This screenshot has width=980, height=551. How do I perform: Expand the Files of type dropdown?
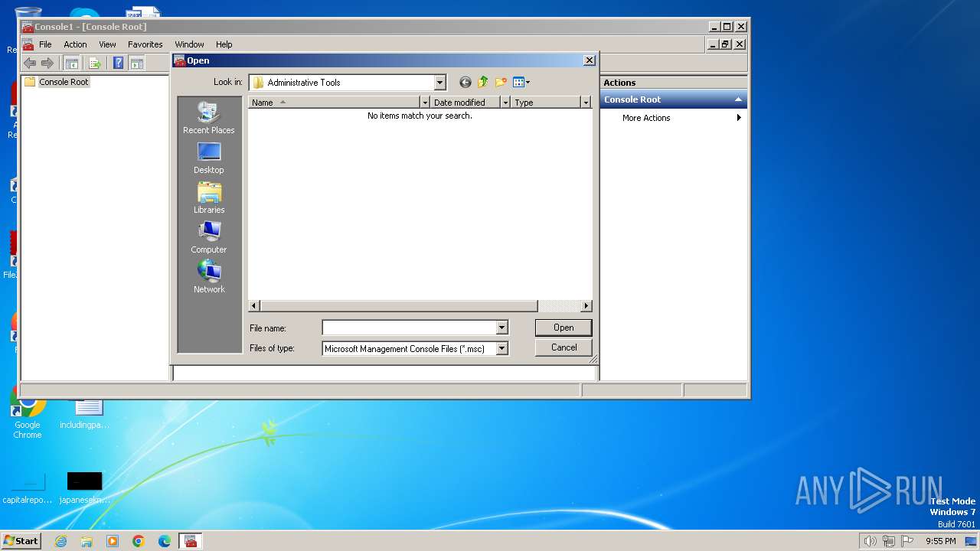(x=501, y=348)
